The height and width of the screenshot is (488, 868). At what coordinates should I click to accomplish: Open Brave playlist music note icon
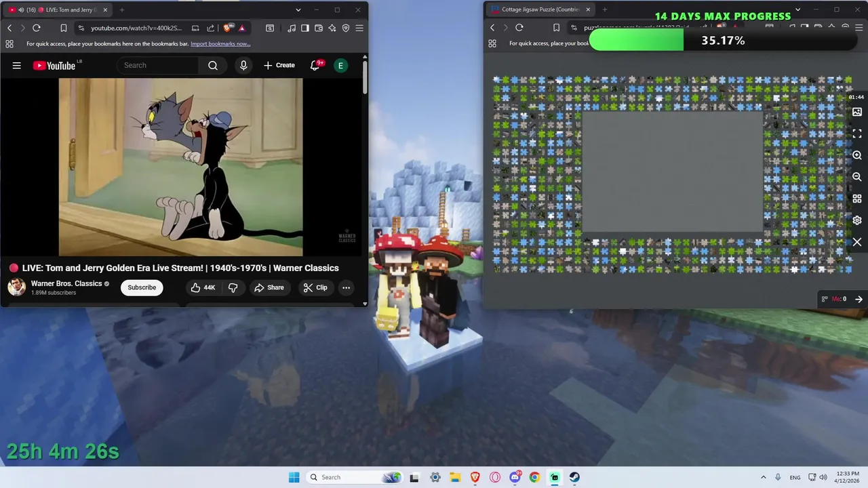pyautogui.click(x=292, y=28)
